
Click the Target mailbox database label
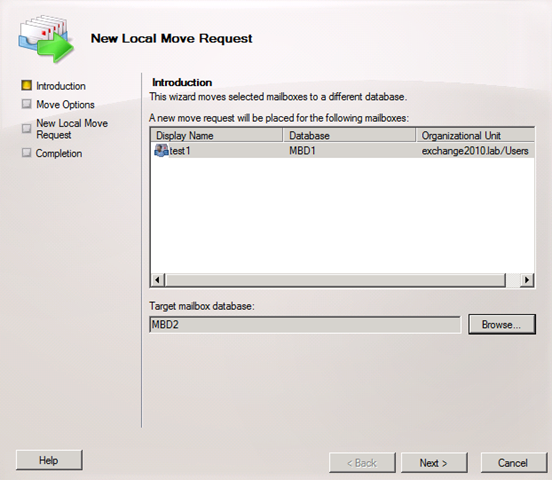click(x=202, y=306)
